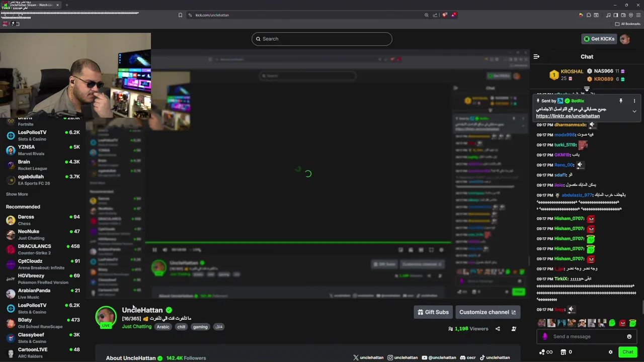This screenshot has height=362, width=644.
Task: Open UncleHattan X profile link
Action: [368, 357]
